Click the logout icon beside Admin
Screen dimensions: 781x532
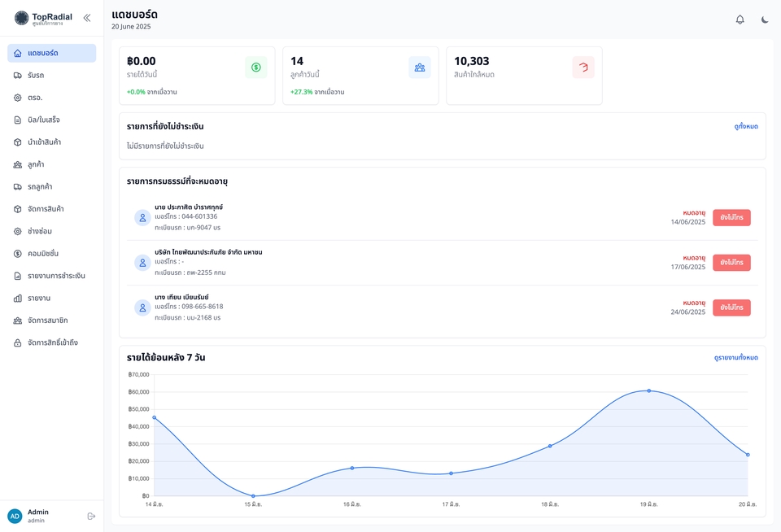[91, 516]
